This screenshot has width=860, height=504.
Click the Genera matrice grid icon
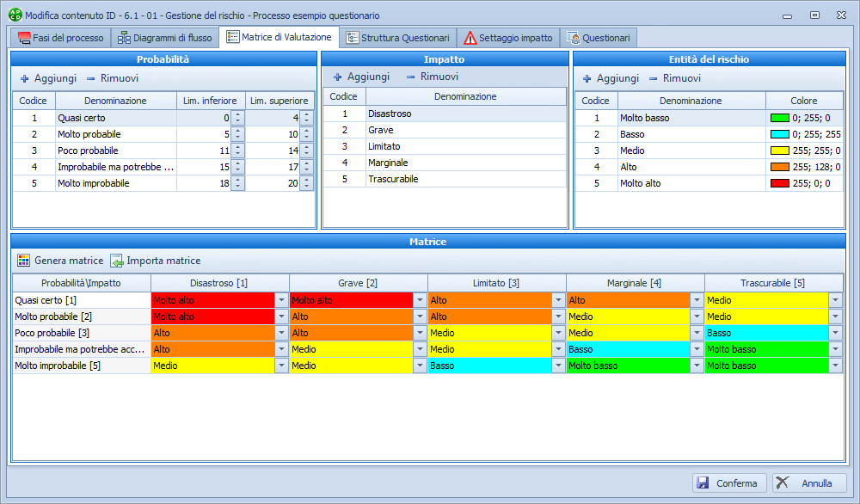tap(24, 261)
